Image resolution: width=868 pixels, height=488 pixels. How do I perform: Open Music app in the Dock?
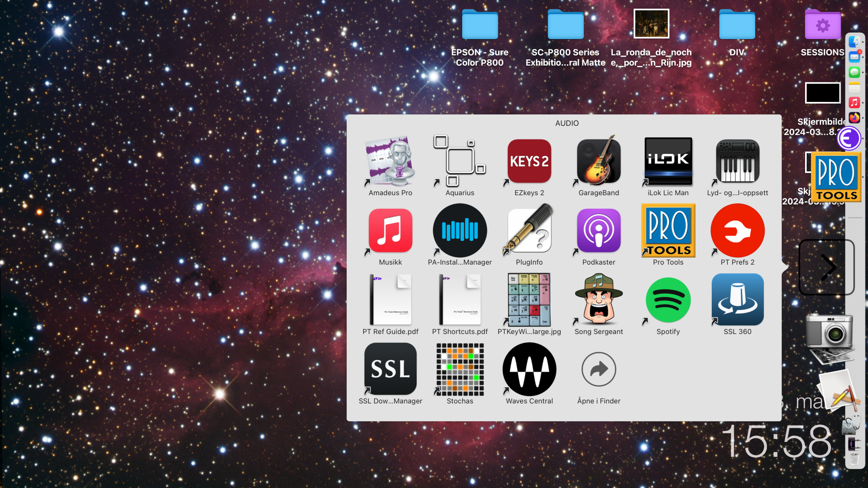(x=854, y=102)
